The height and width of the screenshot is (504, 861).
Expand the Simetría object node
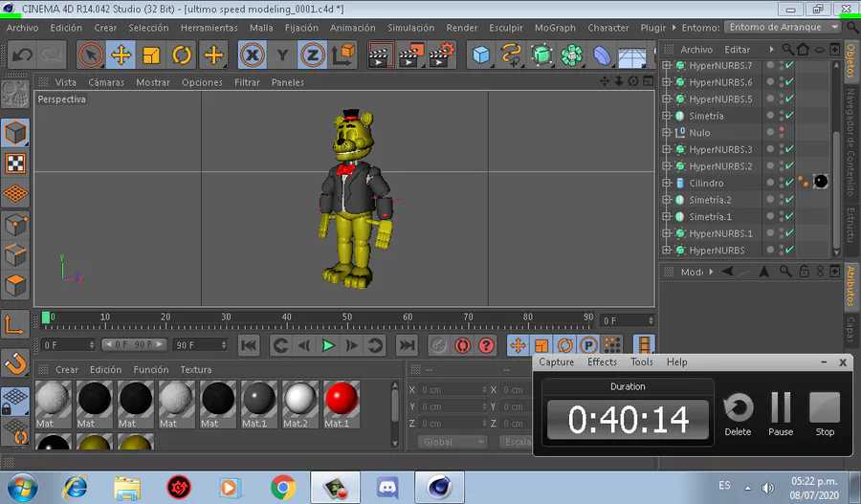(x=666, y=116)
